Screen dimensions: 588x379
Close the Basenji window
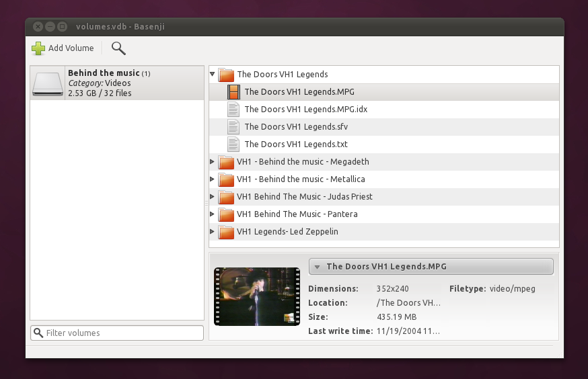pyautogui.click(x=38, y=27)
